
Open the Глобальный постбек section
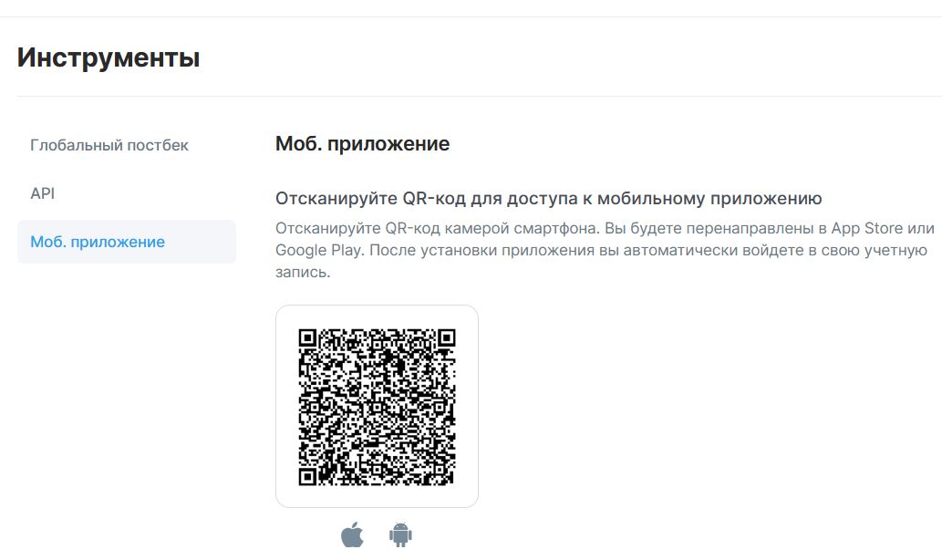click(x=109, y=145)
